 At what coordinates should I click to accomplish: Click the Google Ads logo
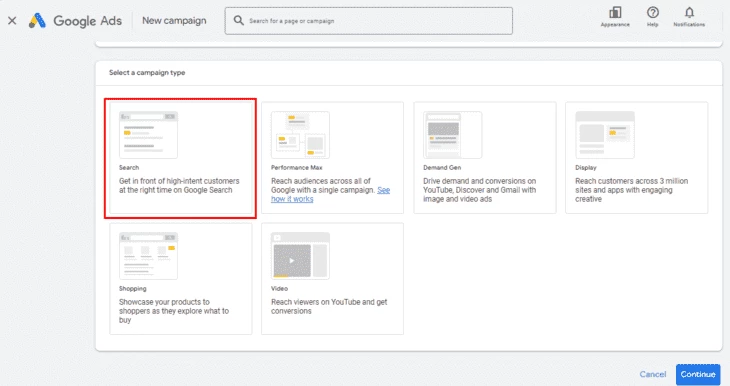click(75, 20)
